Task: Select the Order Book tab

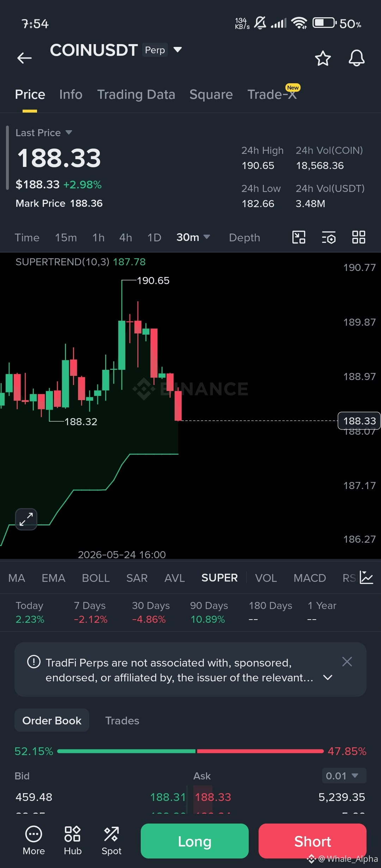Action: tap(52, 721)
